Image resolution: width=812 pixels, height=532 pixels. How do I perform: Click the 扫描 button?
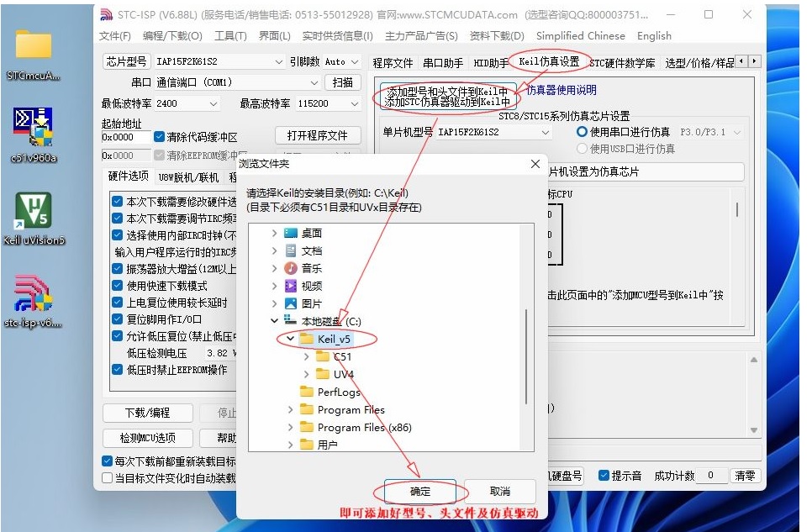342,82
